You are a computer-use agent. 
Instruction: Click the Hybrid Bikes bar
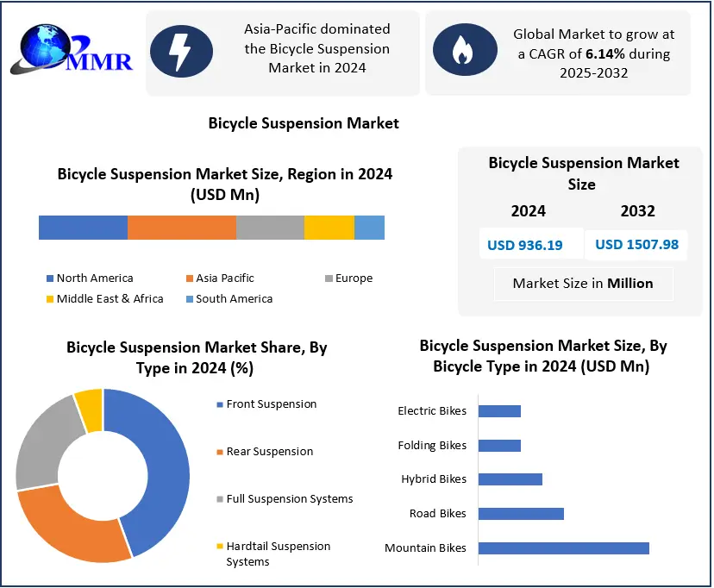510,479
